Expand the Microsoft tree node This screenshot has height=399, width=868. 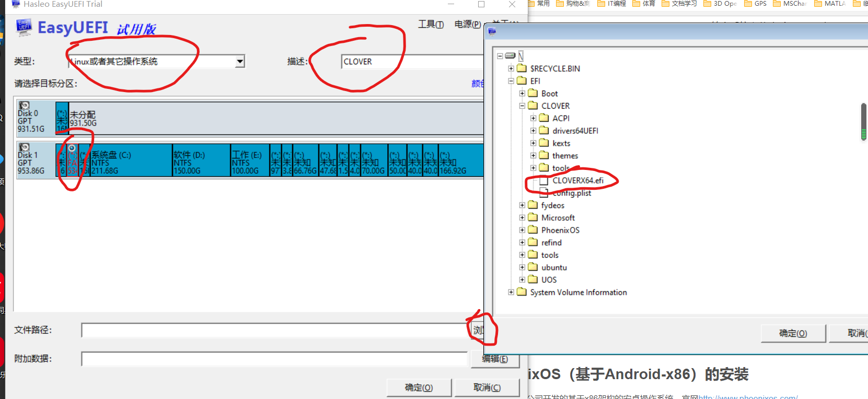click(x=522, y=218)
